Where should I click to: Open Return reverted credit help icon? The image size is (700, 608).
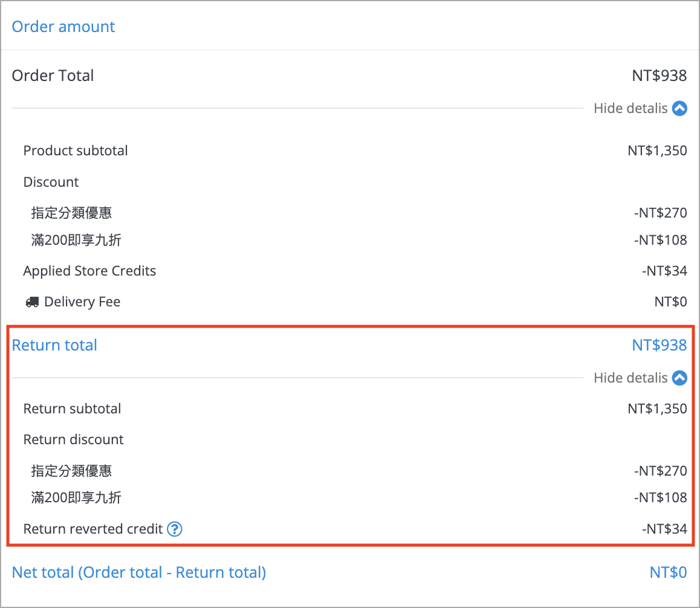(x=174, y=529)
